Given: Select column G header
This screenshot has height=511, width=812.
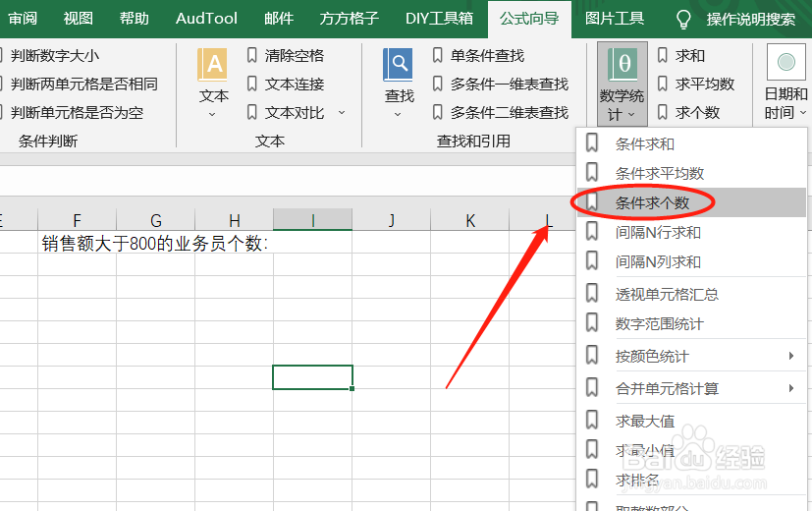Looking at the screenshot, I should tap(156, 220).
